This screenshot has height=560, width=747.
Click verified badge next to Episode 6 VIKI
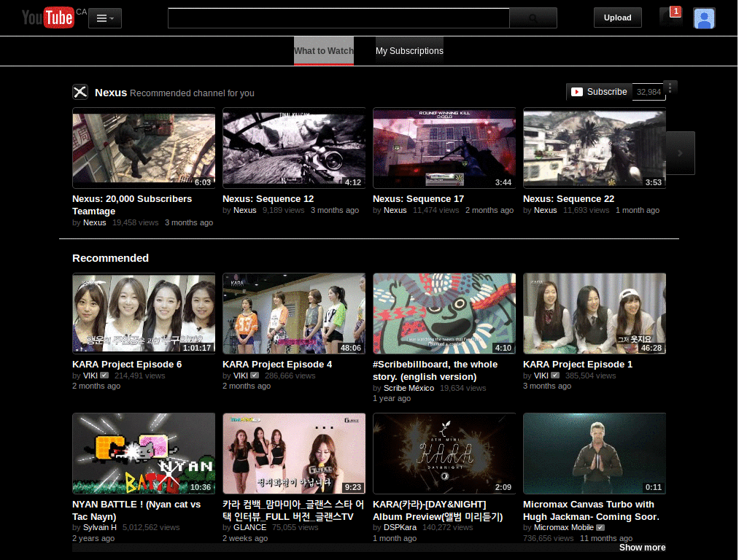(x=104, y=376)
